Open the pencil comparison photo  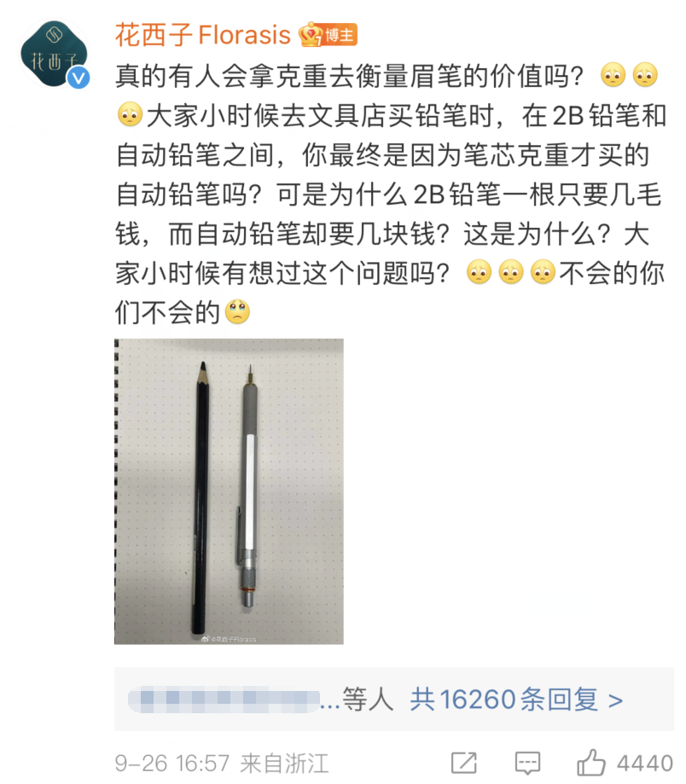click(x=229, y=491)
